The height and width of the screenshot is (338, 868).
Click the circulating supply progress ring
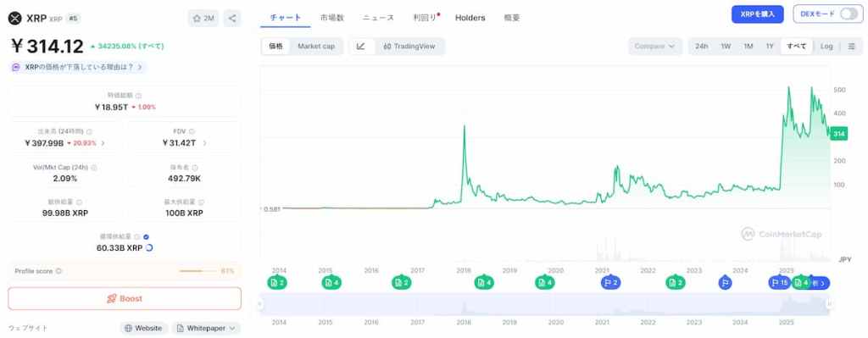[149, 248]
